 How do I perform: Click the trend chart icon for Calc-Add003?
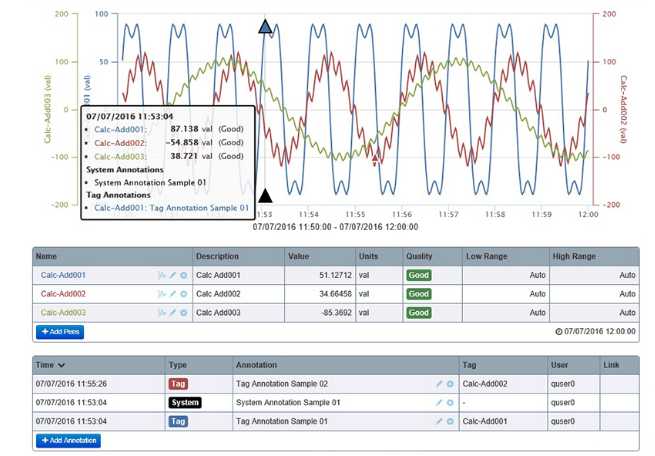pos(161,313)
